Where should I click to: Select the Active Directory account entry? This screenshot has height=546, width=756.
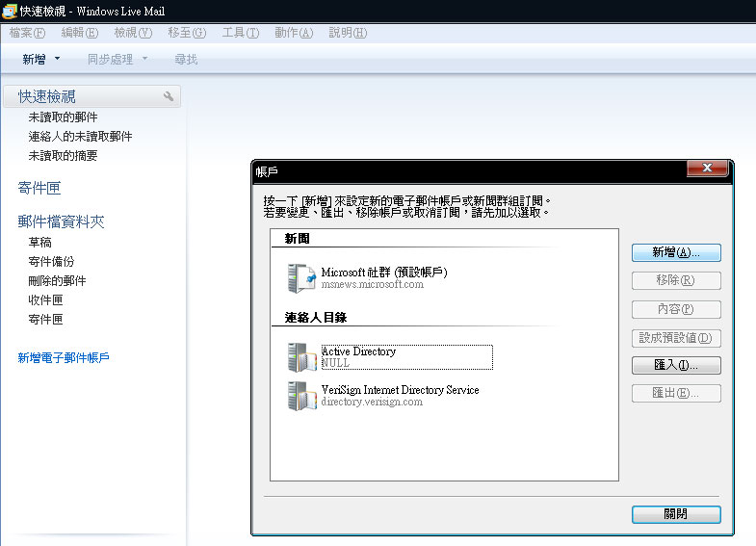406,357
